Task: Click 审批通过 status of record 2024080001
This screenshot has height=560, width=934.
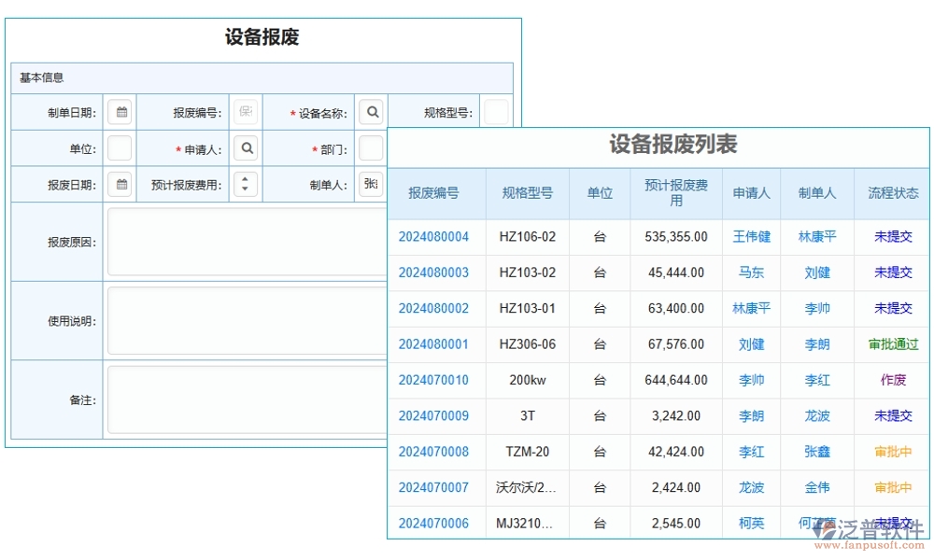Action: coord(893,343)
